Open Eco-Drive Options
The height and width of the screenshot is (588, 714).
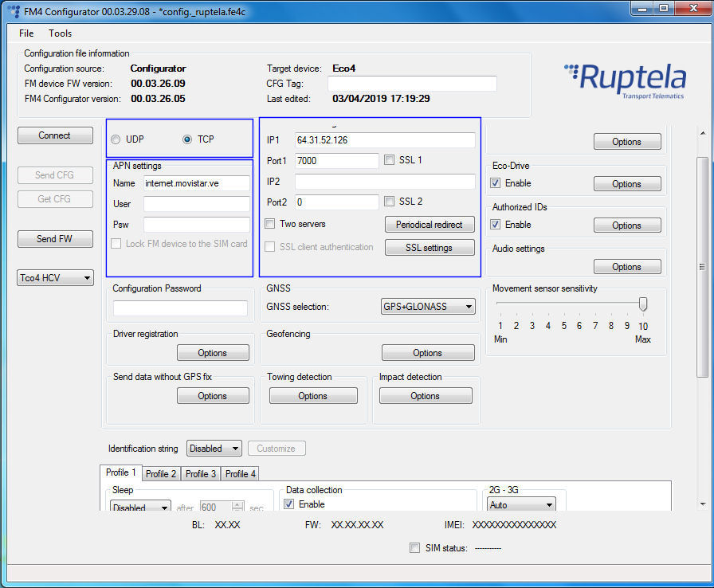point(627,183)
